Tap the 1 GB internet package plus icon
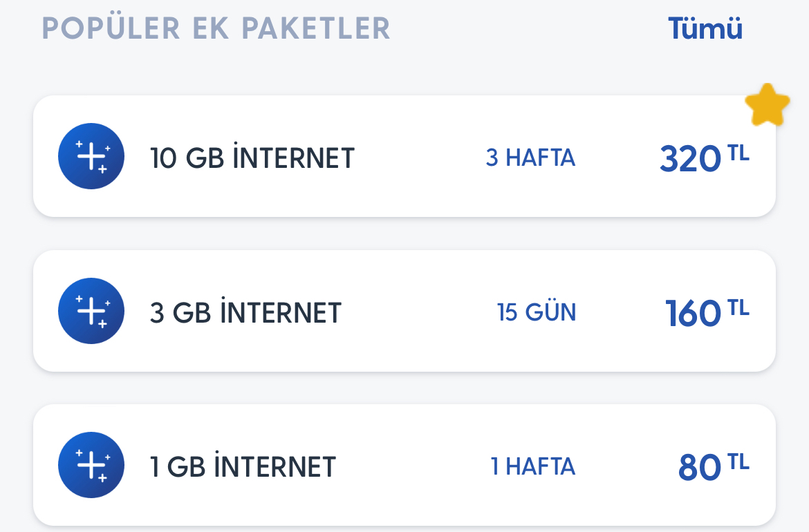This screenshot has height=532, width=809. [x=91, y=465]
